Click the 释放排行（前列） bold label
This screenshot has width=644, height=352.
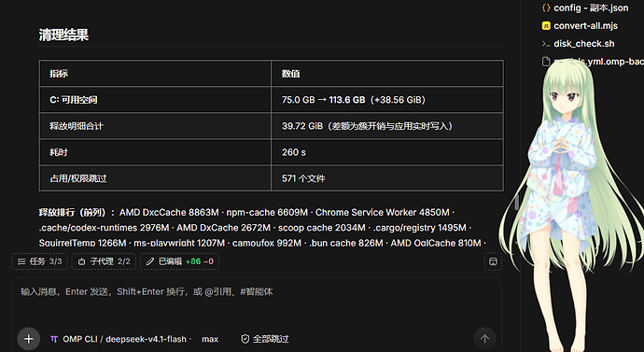pyautogui.click(x=77, y=212)
